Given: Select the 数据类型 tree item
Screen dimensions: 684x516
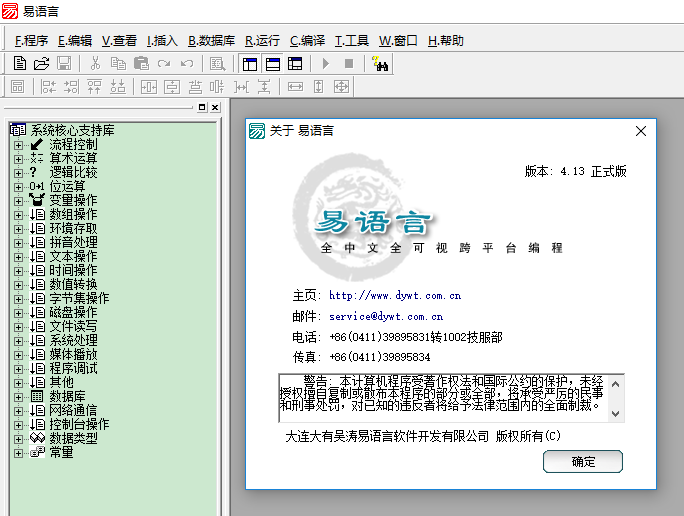Looking at the screenshot, I should (x=73, y=438).
